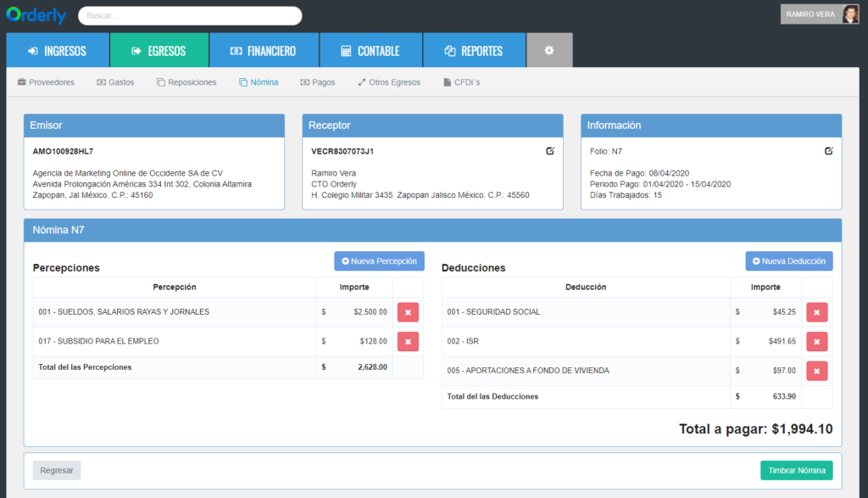Screen dimensions: 868x498
Task: Click the Orderly logo
Action: 36,15
